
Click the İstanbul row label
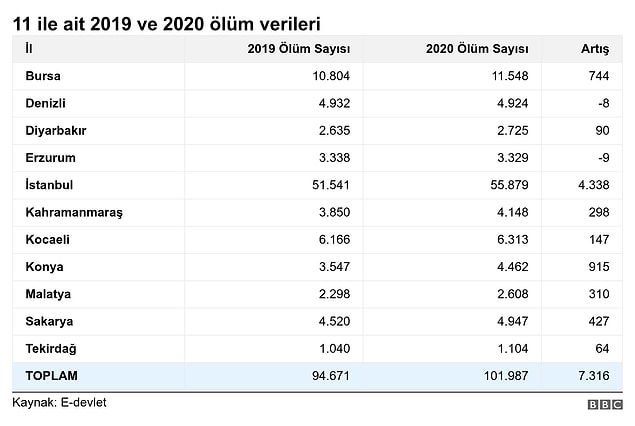coord(49,185)
